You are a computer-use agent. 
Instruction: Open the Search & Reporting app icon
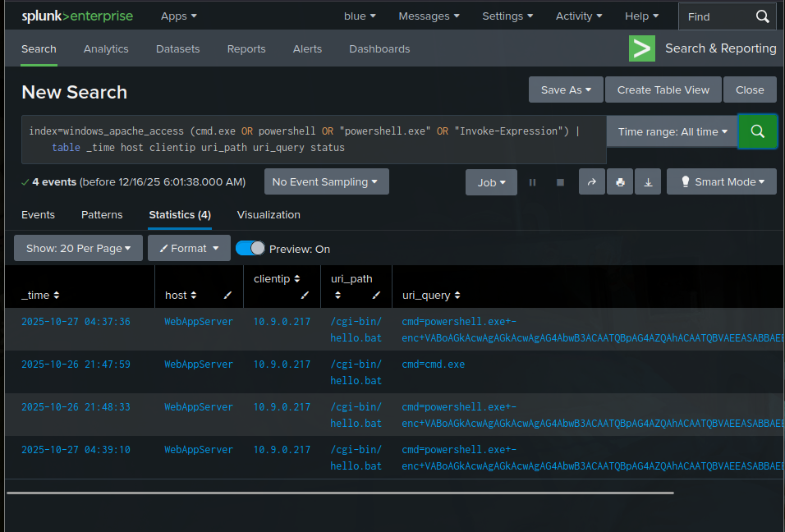(642, 48)
